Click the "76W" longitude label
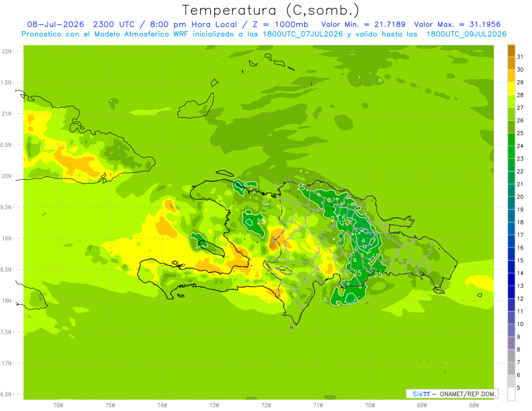The height and width of the screenshot is (411, 532). 58,405
